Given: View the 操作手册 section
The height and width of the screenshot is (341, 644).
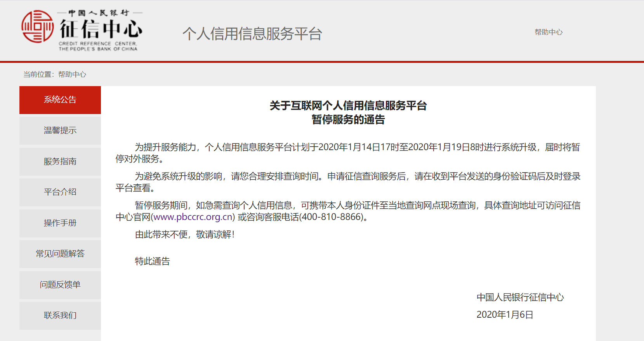Looking at the screenshot, I should [60, 223].
